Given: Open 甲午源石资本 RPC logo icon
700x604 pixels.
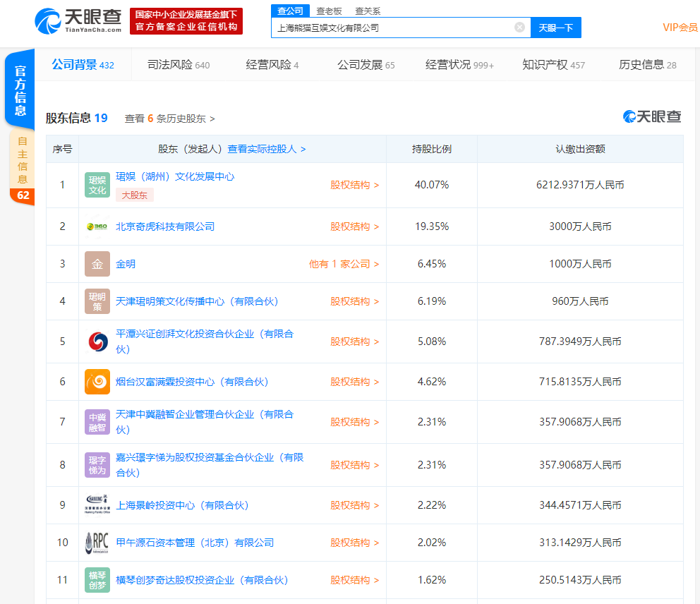Looking at the screenshot, I should [97, 543].
